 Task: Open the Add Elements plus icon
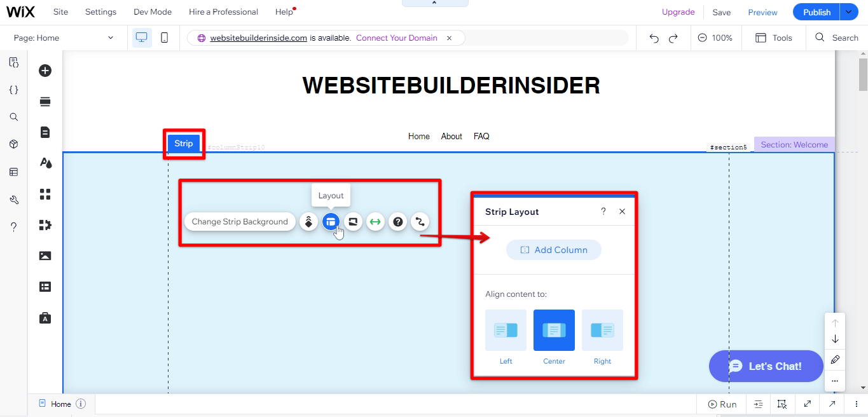click(45, 71)
